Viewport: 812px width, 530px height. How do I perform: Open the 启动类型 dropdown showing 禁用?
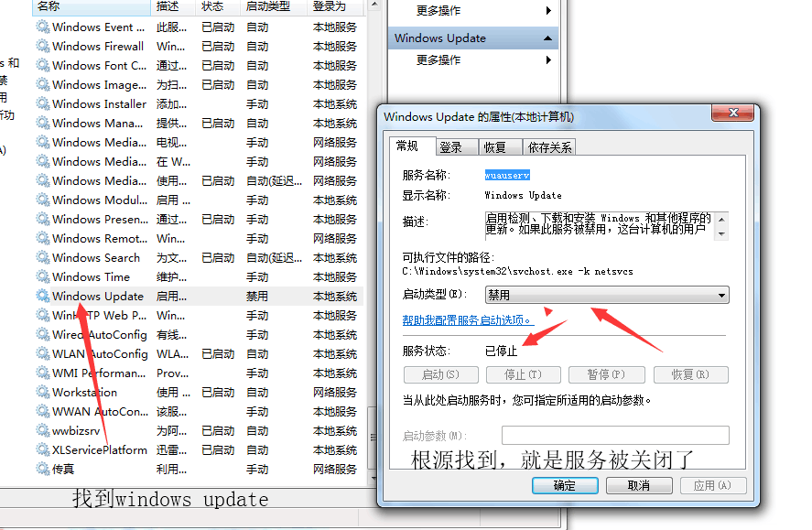tap(607, 295)
